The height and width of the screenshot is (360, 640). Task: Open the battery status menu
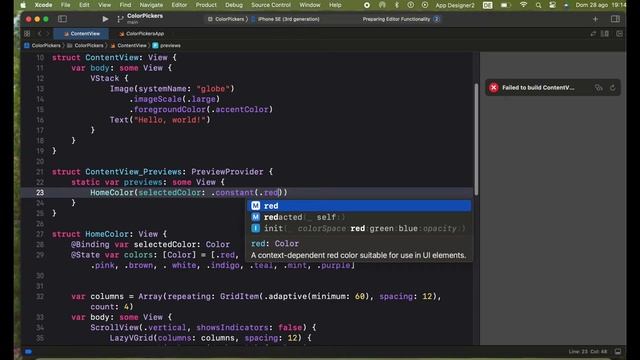[505, 5]
